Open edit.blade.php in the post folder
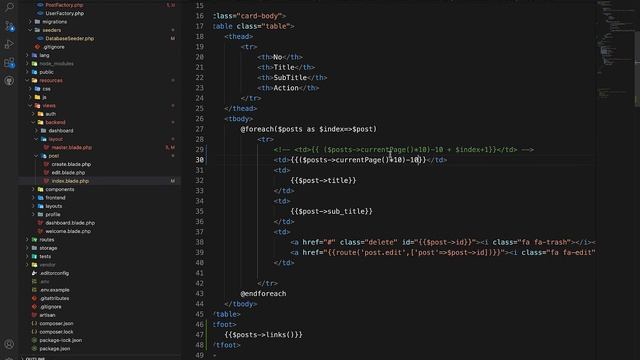The width and height of the screenshot is (640, 360). coord(68,173)
